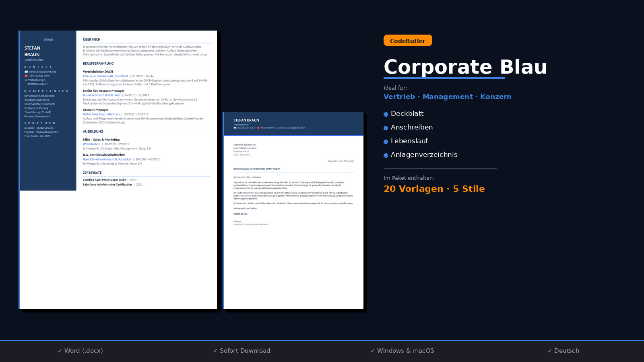Click the Anschreiben list entry
The image size is (644, 362).
coord(412,127)
